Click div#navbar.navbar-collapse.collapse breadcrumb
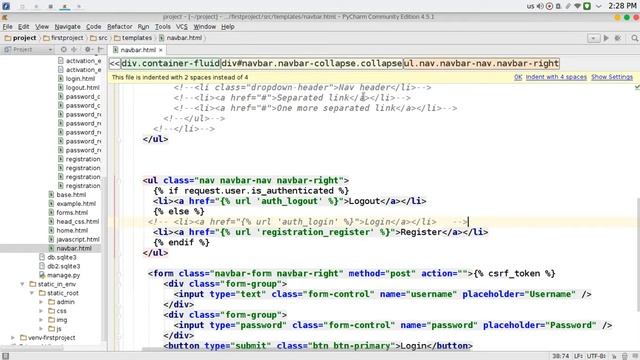 point(312,64)
